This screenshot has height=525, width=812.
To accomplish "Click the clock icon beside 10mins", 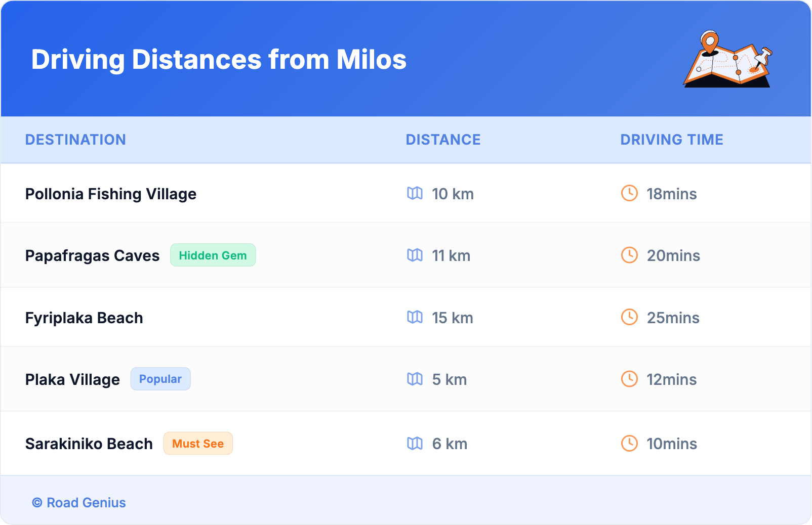I will [629, 444].
